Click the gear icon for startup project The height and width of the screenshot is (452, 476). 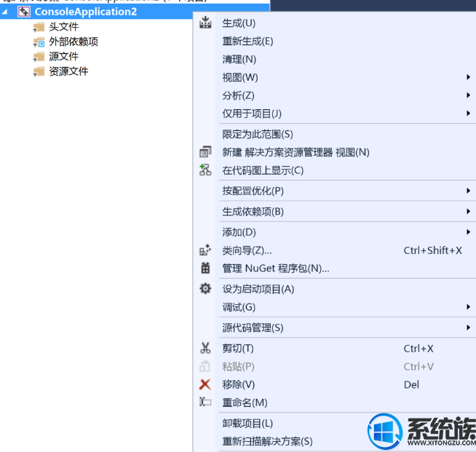tap(205, 288)
